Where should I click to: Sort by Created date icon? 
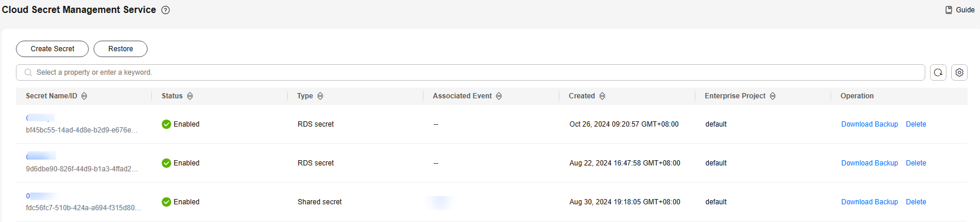pyautogui.click(x=602, y=96)
